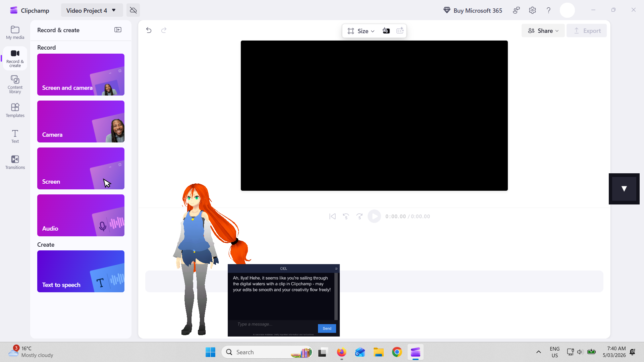
Task: Expand the Video Project 4 title dropdown
Action: [x=113, y=10]
